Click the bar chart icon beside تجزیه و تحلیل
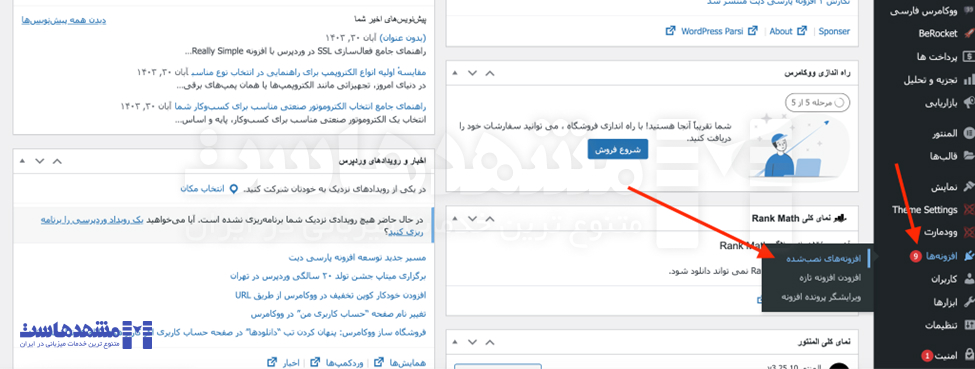975x369 pixels. [969, 80]
